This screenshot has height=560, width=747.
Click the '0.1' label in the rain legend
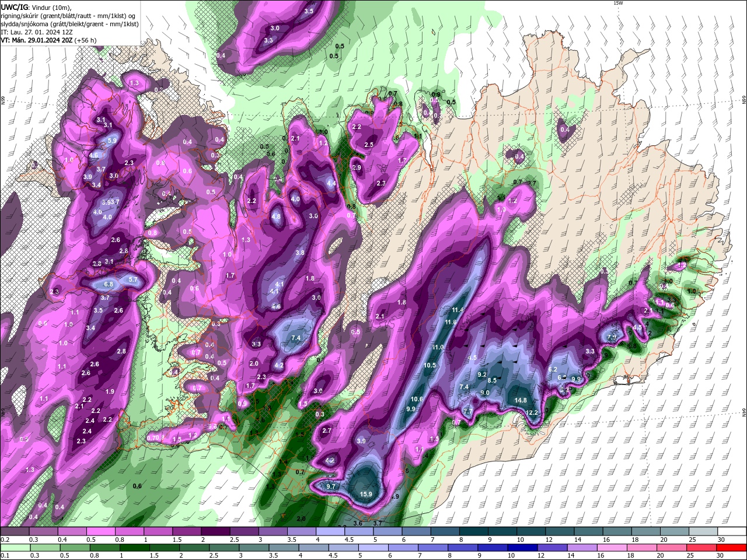click(5, 556)
